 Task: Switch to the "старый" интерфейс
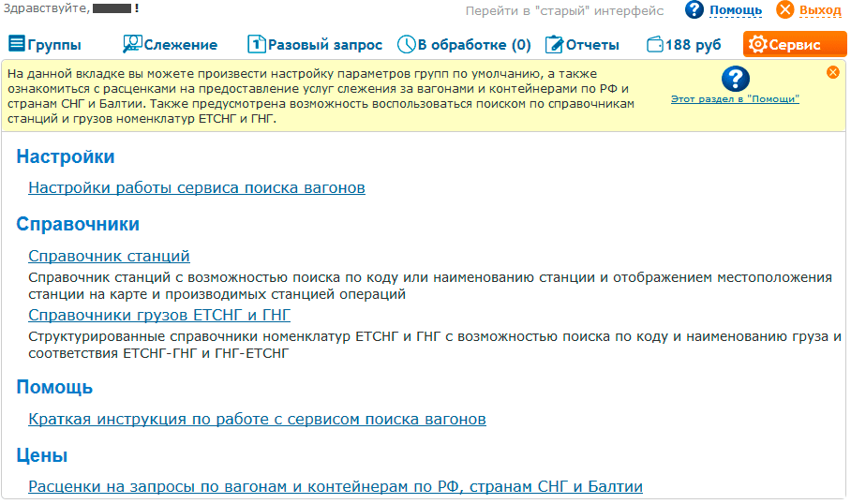coord(564,11)
